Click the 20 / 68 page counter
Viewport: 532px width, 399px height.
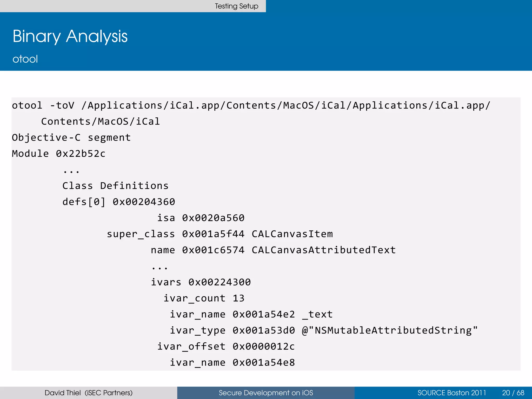pyautogui.click(x=513, y=393)
